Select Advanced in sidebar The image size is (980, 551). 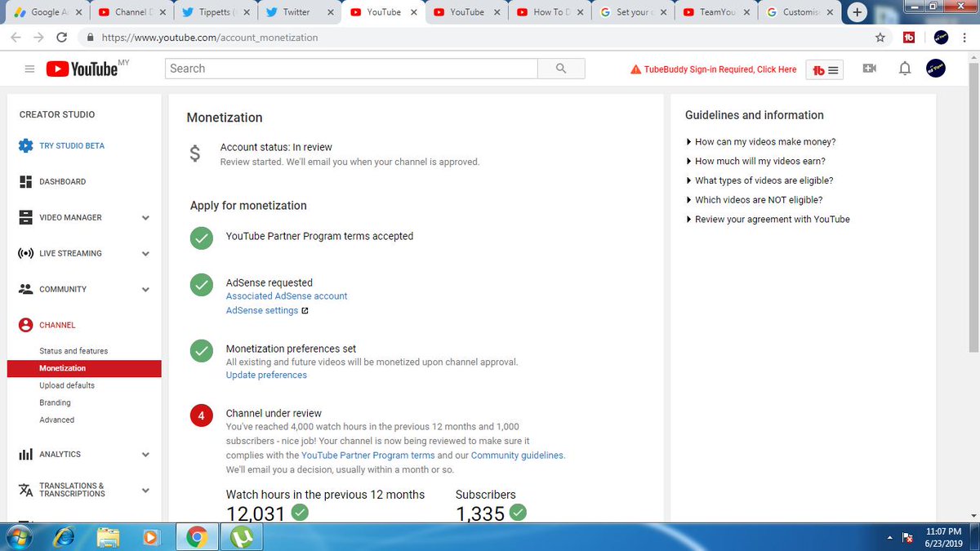click(56, 420)
